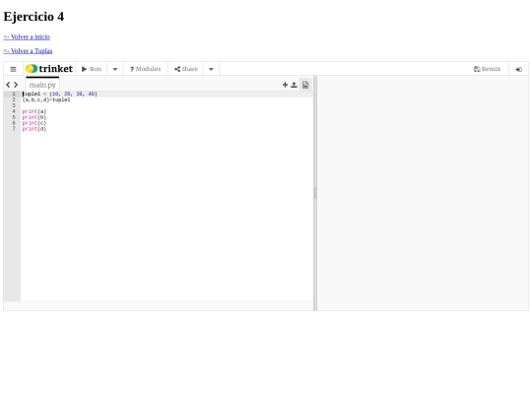
Task: Click the print(b) code line
Action: [34, 117]
